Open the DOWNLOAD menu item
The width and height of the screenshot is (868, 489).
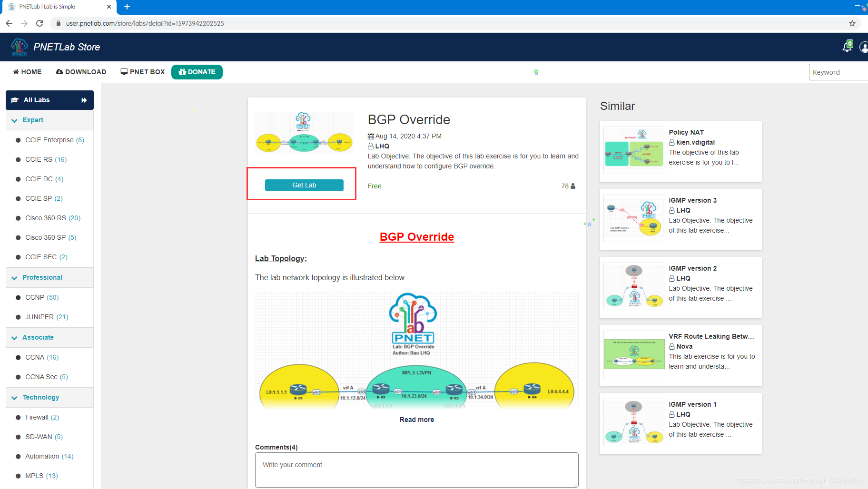pos(81,72)
